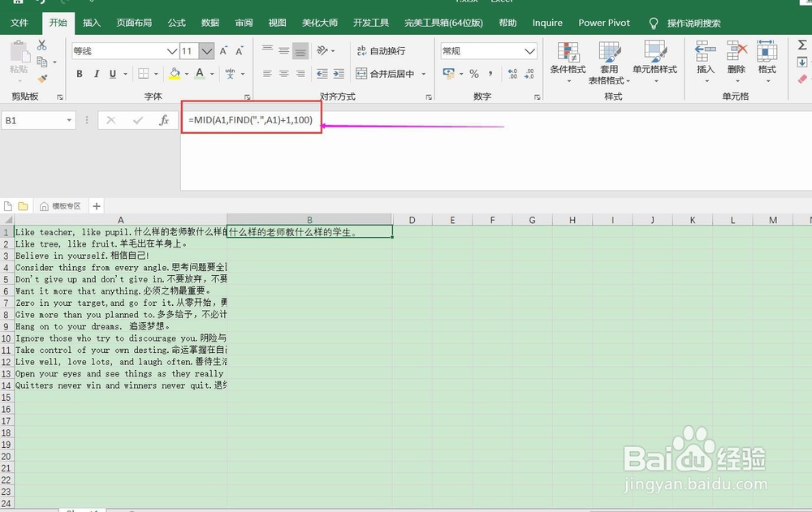
Task: Click the font color A swatch
Action: (198, 74)
